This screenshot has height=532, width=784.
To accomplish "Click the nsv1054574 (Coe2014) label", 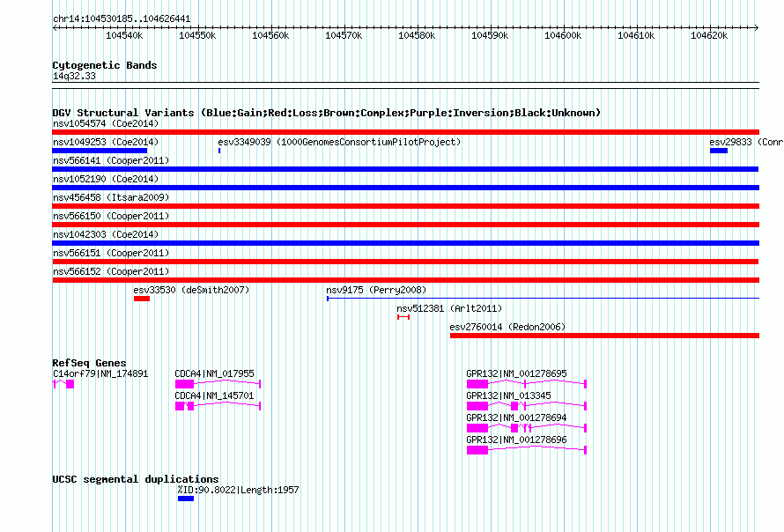I will [x=106, y=123].
